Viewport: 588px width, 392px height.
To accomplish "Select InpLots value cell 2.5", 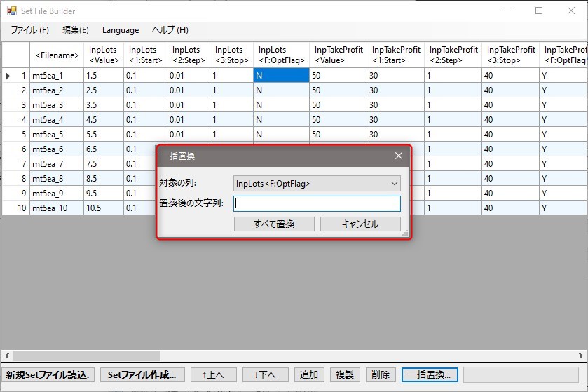I will (x=104, y=90).
